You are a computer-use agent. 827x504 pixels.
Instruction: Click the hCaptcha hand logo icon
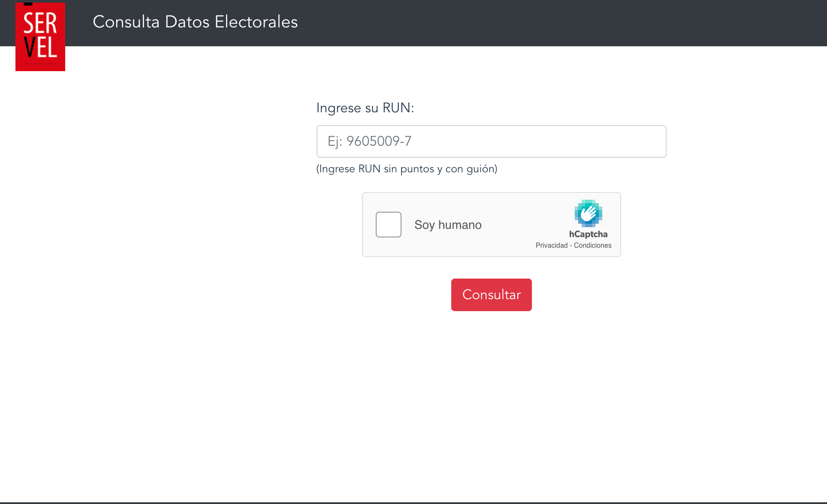point(588,213)
